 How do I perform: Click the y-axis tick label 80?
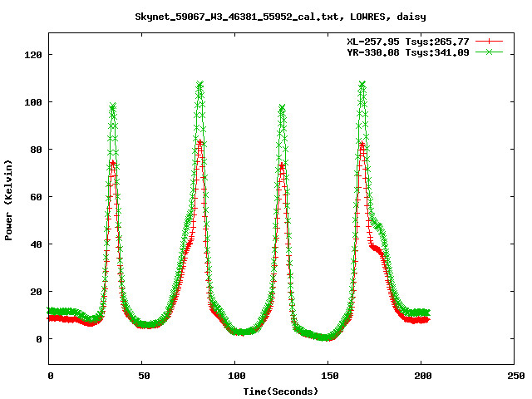click(x=37, y=150)
